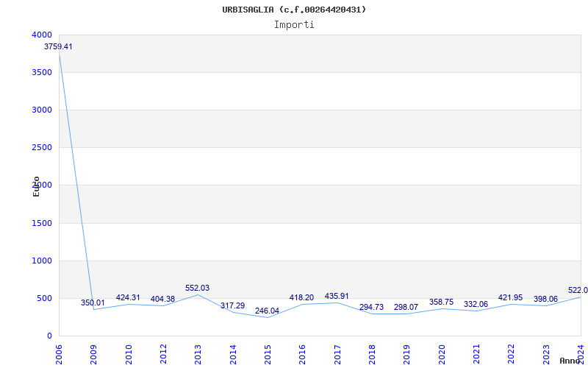
Task: Click the data label 552.03
Action: click(x=197, y=288)
